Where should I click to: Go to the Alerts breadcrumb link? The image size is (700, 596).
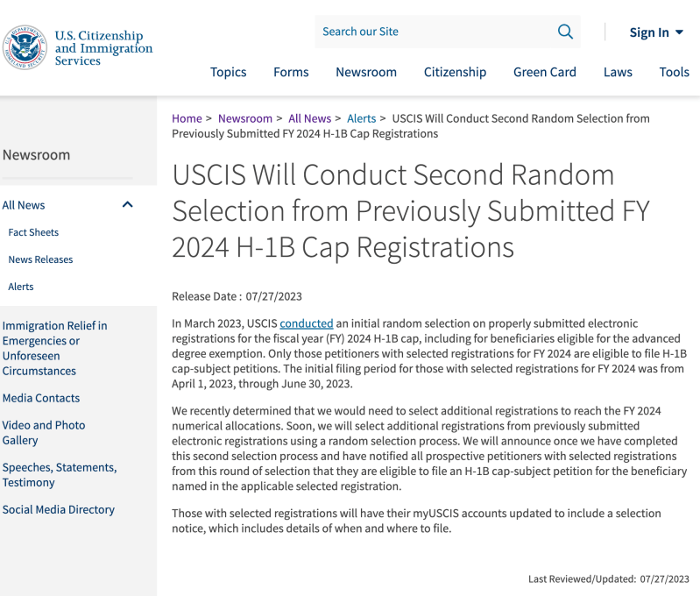(361, 118)
